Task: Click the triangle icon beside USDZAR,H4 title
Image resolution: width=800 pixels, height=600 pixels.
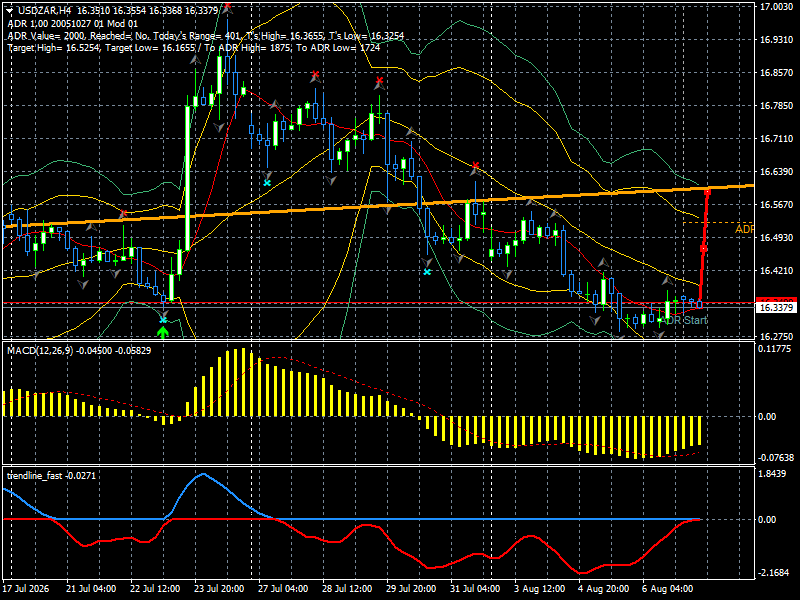Action: coord(9,11)
